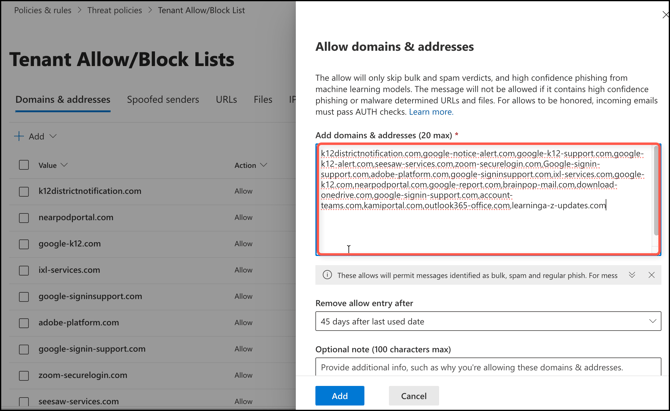The width and height of the screenshot is (670, 411).
Task: Click the Optional note input field
Action: [487, 367]
